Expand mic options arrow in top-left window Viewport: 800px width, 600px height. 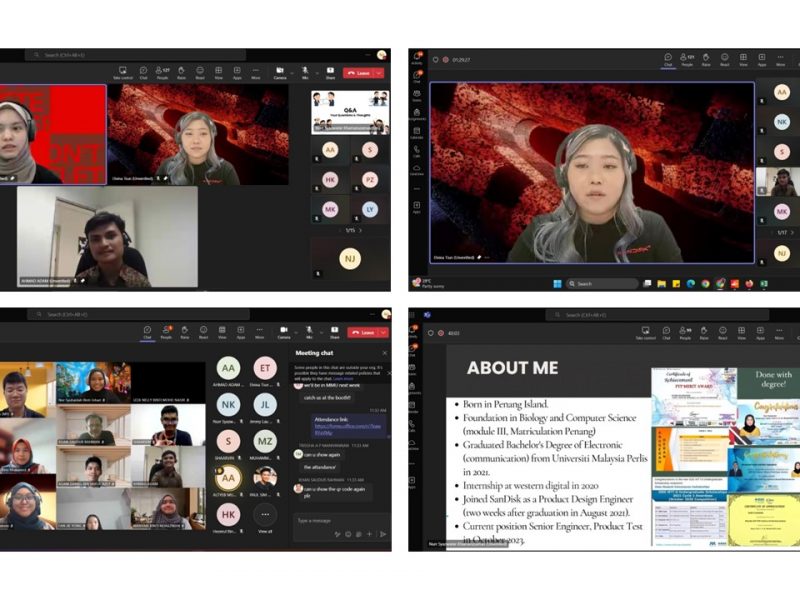point(317,73)
